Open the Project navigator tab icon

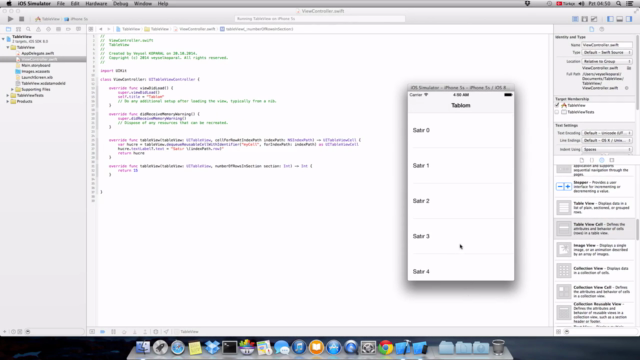coord(8,29)
